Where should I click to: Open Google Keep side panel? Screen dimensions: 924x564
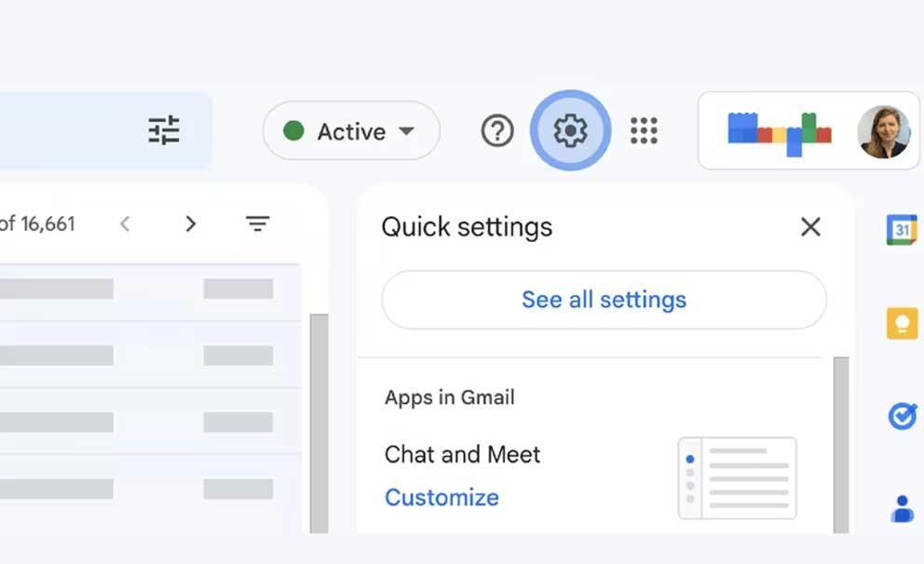(902, 323)
